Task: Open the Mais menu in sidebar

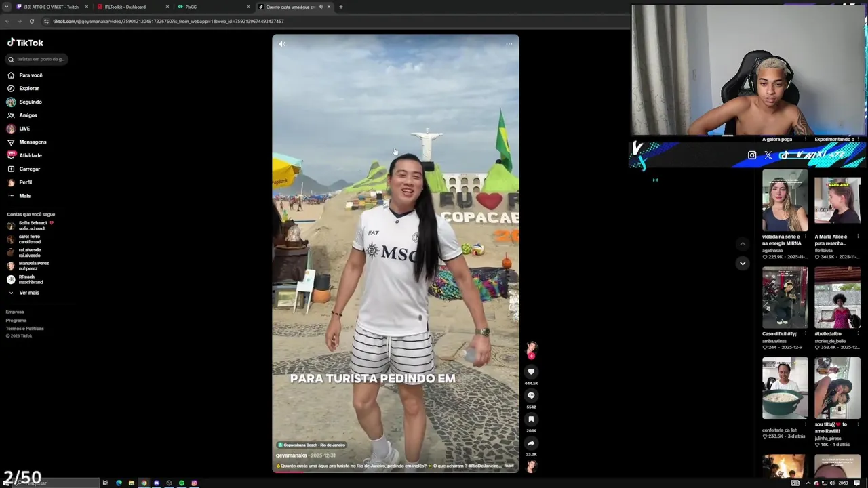Action: (19, 196)
